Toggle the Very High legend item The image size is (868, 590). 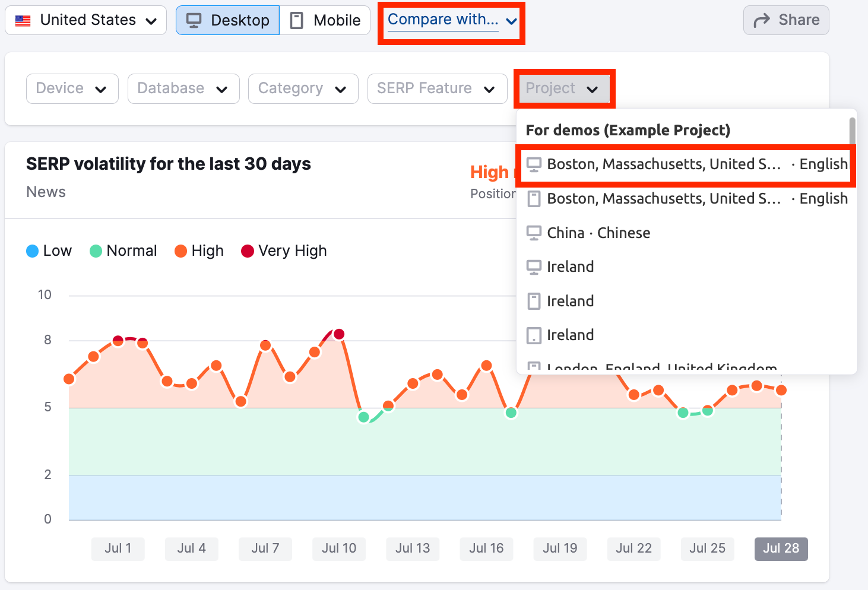[284, 251]
